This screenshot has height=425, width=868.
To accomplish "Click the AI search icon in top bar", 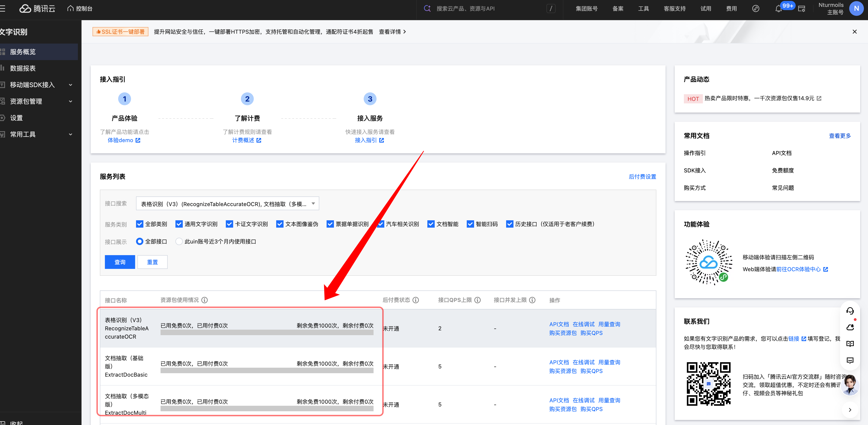I will point(427,8).
